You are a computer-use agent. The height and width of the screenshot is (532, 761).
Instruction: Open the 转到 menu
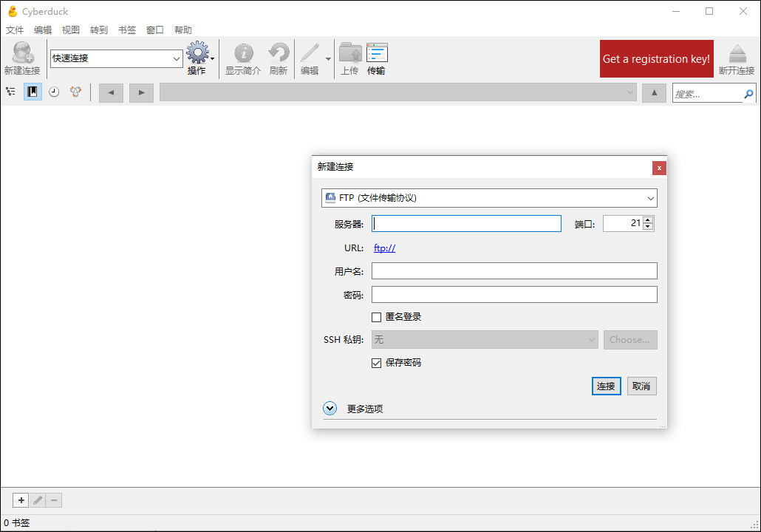99,30
